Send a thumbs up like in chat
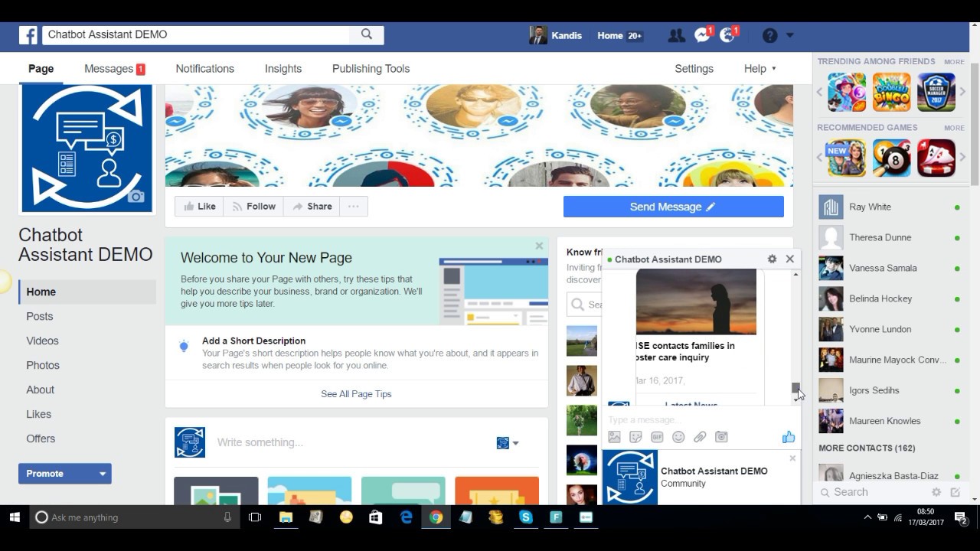 click(789, 437)
